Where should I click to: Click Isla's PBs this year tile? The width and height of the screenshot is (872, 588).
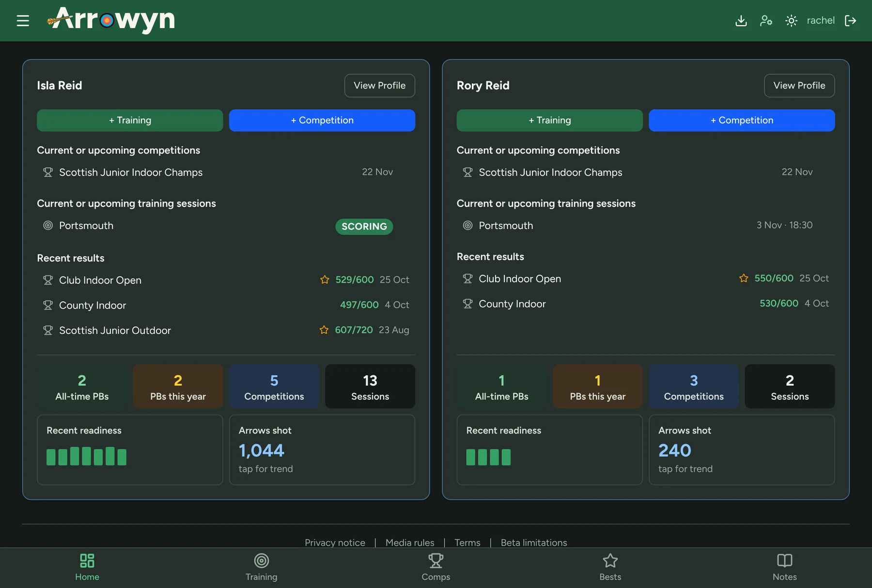(x=178, y=387)
